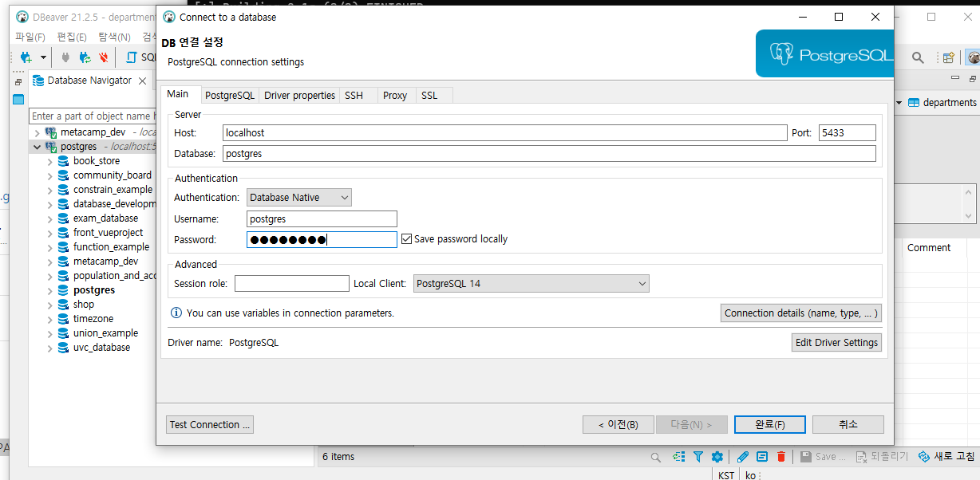980x480 pixels.
Task: Select the bold postgres database row
Action: [94, 290]
